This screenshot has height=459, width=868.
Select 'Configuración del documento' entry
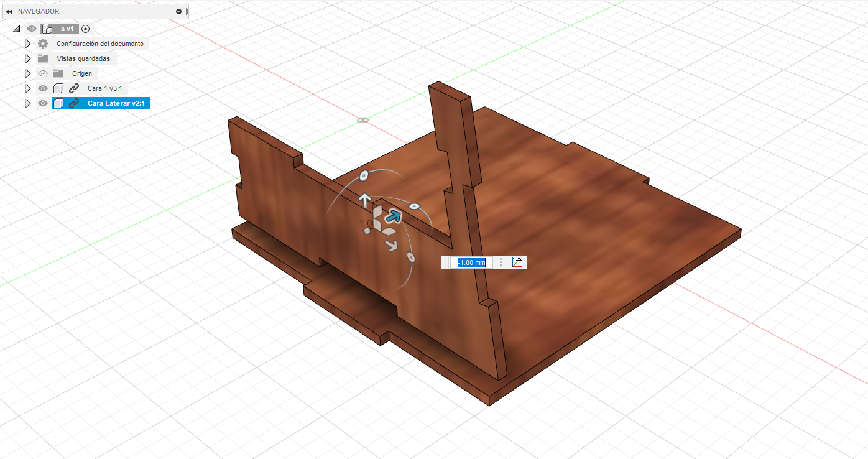100,44
